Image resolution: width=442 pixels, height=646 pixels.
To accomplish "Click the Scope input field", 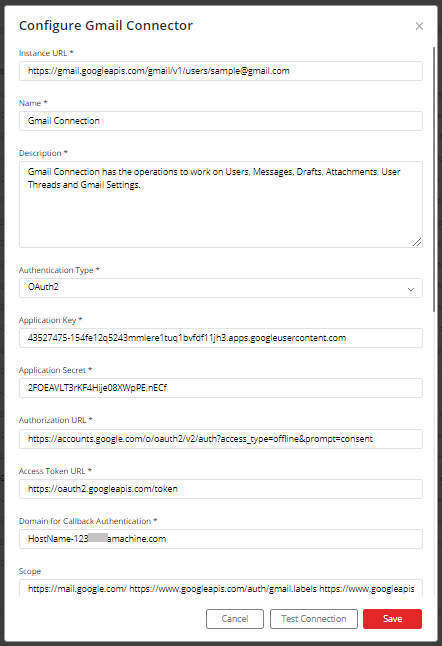I will (221, 588).
